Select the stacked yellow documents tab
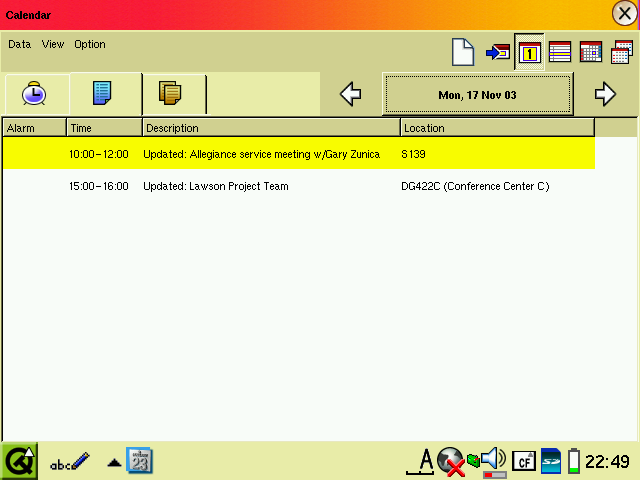This screenshot has width=640, height=480. pos(171,93)
